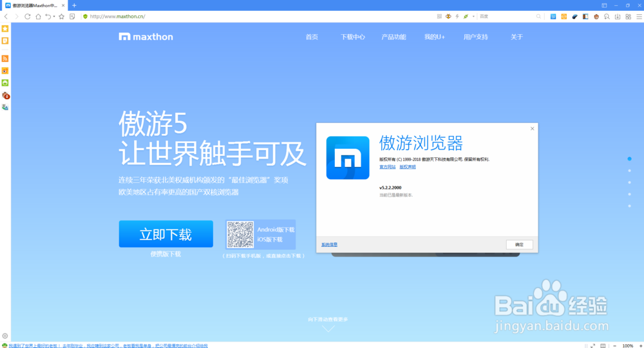Open 下载中心 in the site navigation
Viewport: 644px width, 348px height.
tap(353, 37)
